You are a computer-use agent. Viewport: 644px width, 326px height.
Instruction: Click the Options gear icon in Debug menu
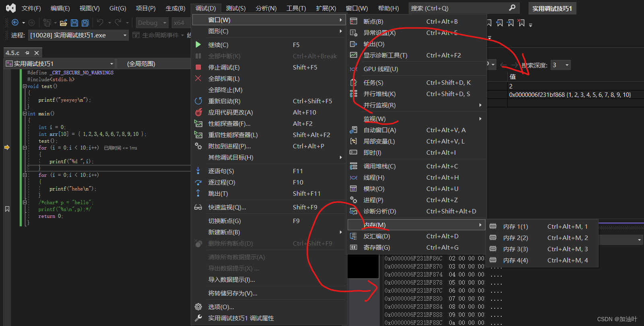(x=198, y=307)
